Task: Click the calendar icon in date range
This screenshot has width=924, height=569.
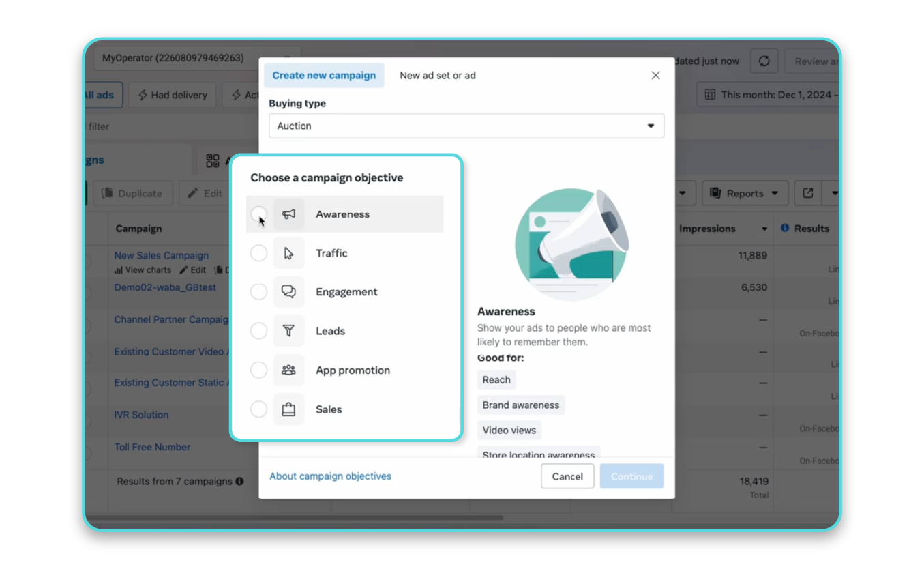Action: 710,95
